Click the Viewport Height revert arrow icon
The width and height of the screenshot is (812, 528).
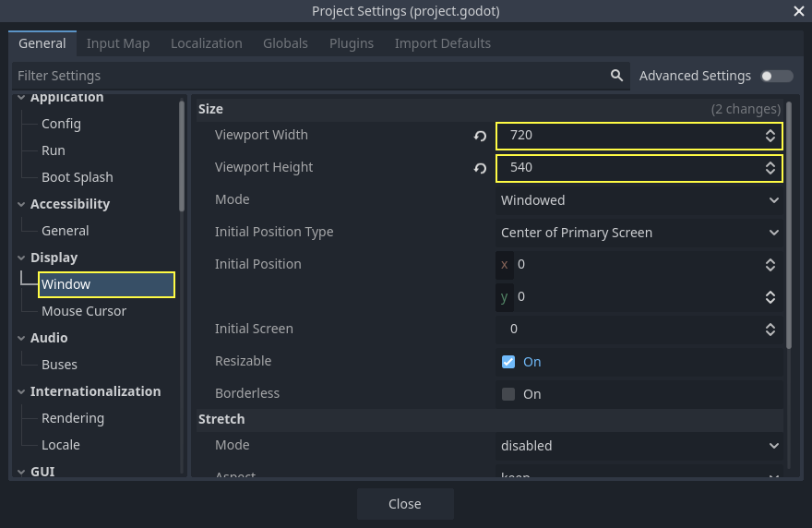tap(480, 168)
